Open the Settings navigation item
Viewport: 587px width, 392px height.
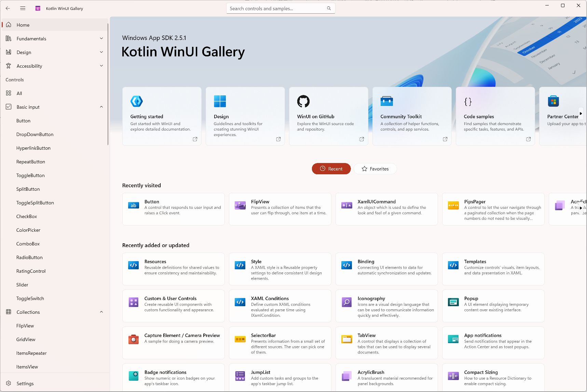(x=55, y=383)
